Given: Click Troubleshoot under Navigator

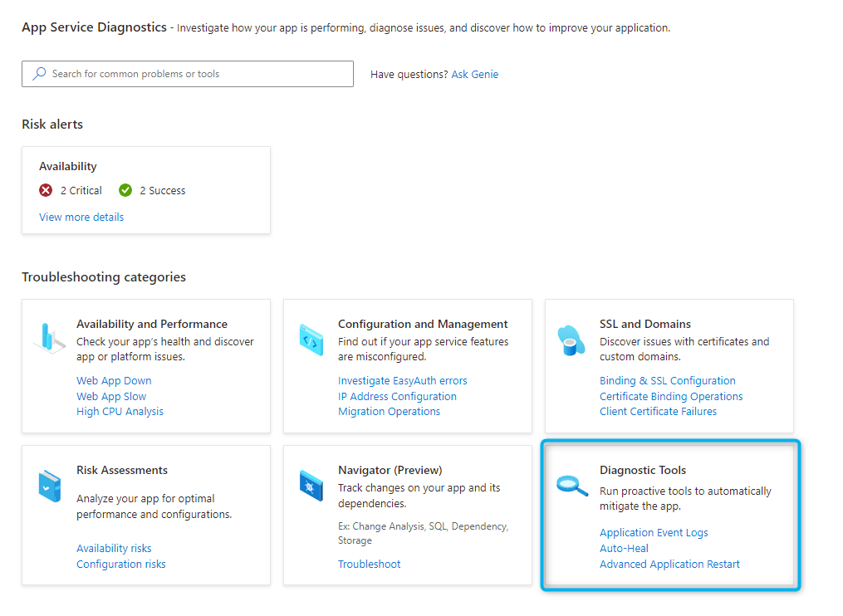Looking at the screenshot, I should tap(369, 565).
